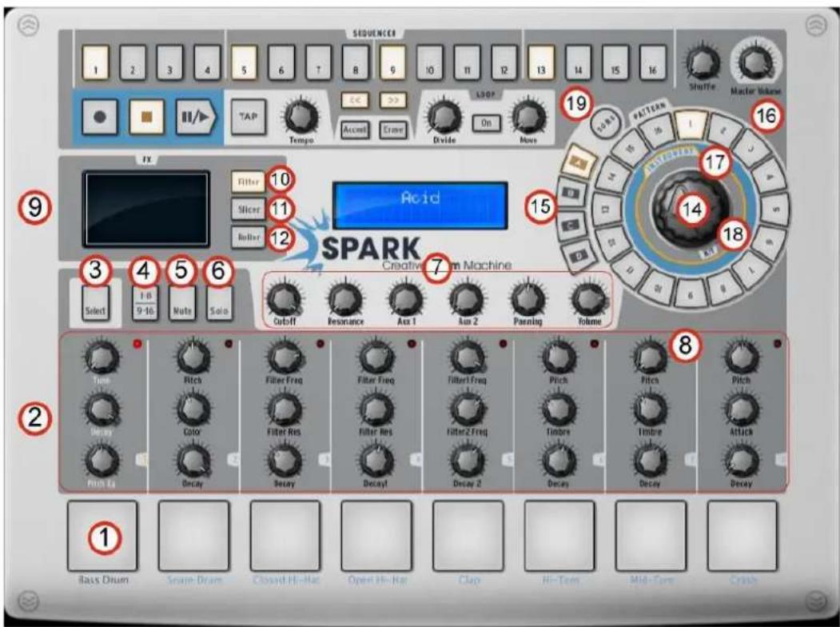840x627 pixels.
Task: Click the Aux 2 knob
Action: (x=467, y=300)
